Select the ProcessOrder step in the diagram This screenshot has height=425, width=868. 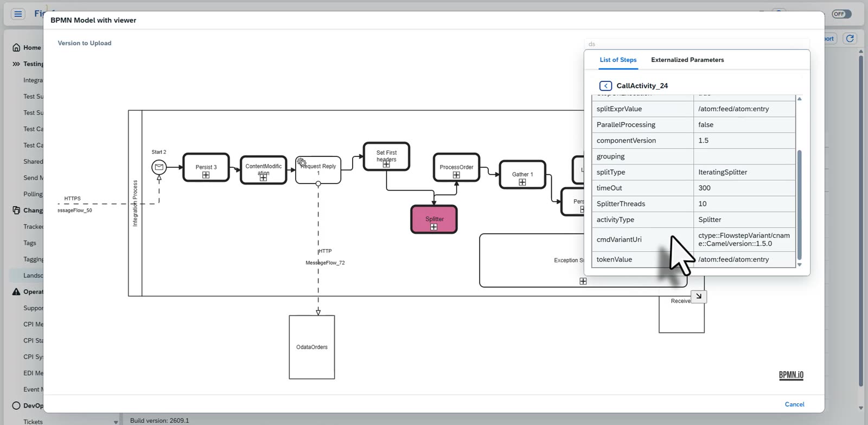coord(457,167)
